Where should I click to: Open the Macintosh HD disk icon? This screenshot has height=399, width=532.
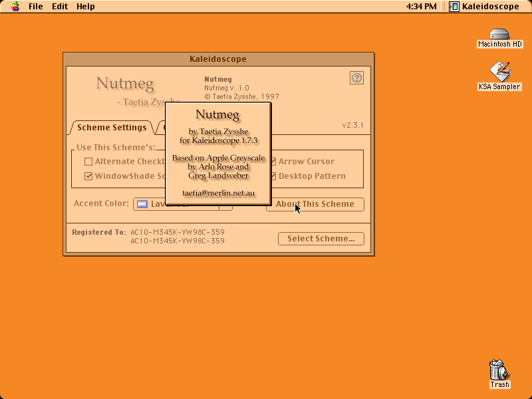(x=499, y=38)
